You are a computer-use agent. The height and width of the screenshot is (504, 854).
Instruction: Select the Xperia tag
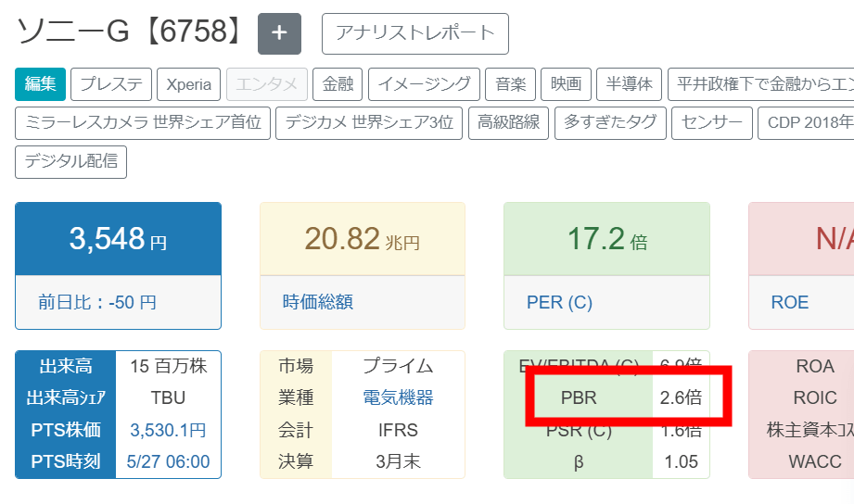(x=188, y=84)
